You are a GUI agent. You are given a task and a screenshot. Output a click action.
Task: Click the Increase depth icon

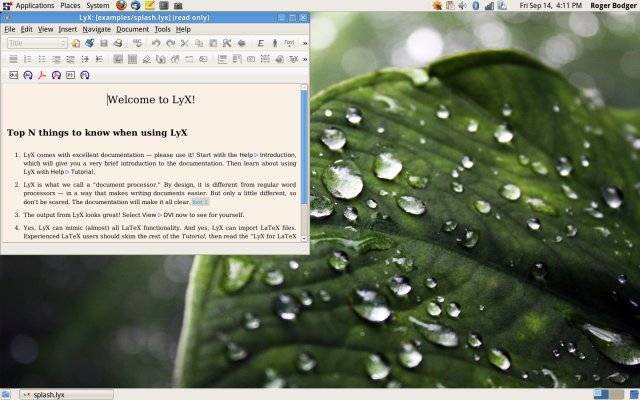pos(85,59)
